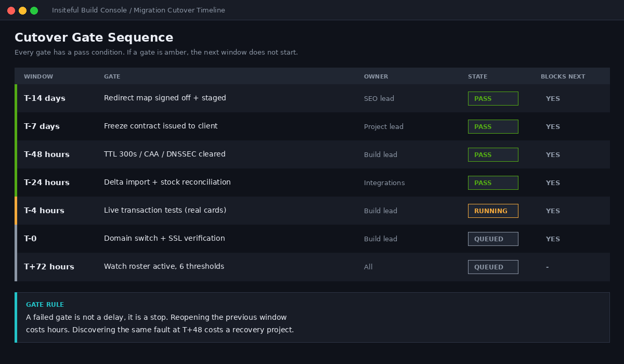Click the "Project lead" owner cell

384,127
